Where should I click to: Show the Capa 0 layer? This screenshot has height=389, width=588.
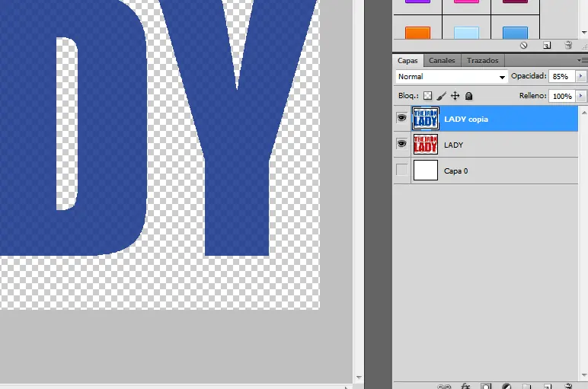(x=401, y=171)
